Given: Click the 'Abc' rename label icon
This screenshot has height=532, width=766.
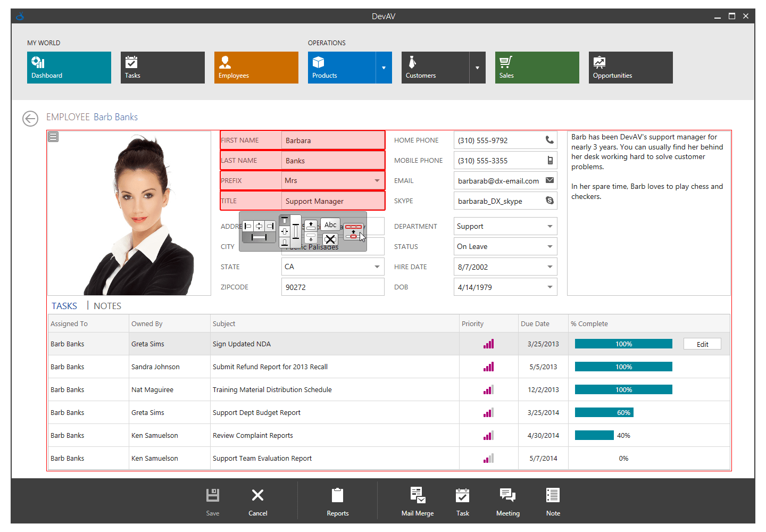Looking at the screenshot, I should [330, 225].
